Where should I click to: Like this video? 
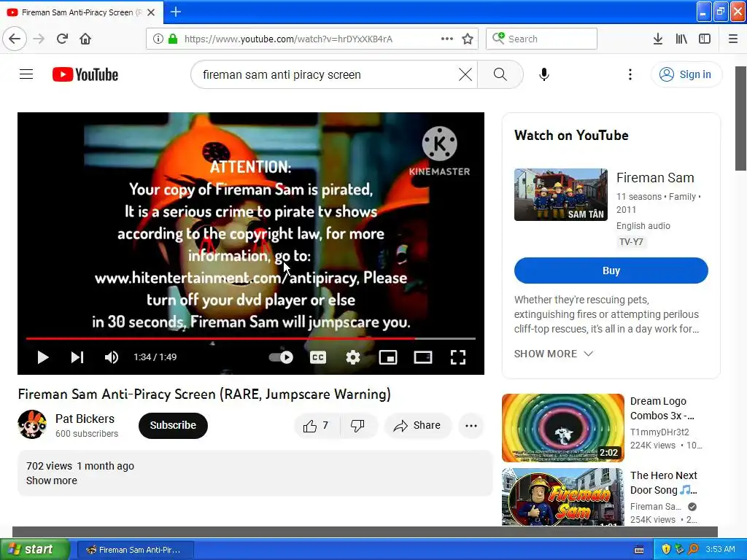click(x=317, y=425)
